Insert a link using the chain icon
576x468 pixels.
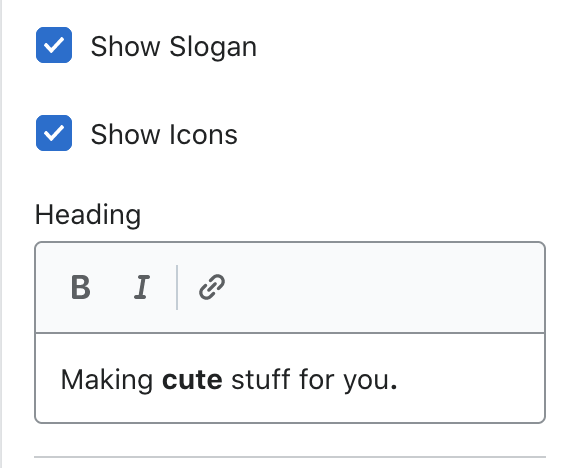[x=212, y=287]
